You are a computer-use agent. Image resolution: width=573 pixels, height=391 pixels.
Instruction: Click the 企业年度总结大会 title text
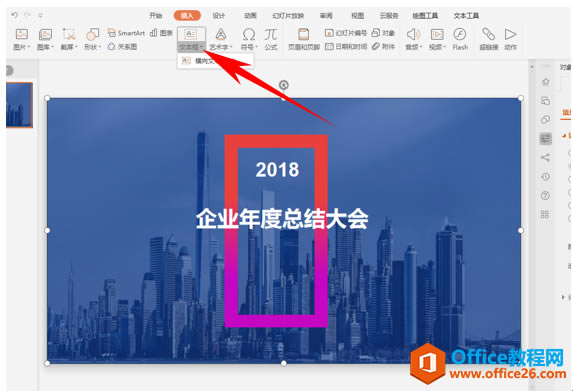282,219
